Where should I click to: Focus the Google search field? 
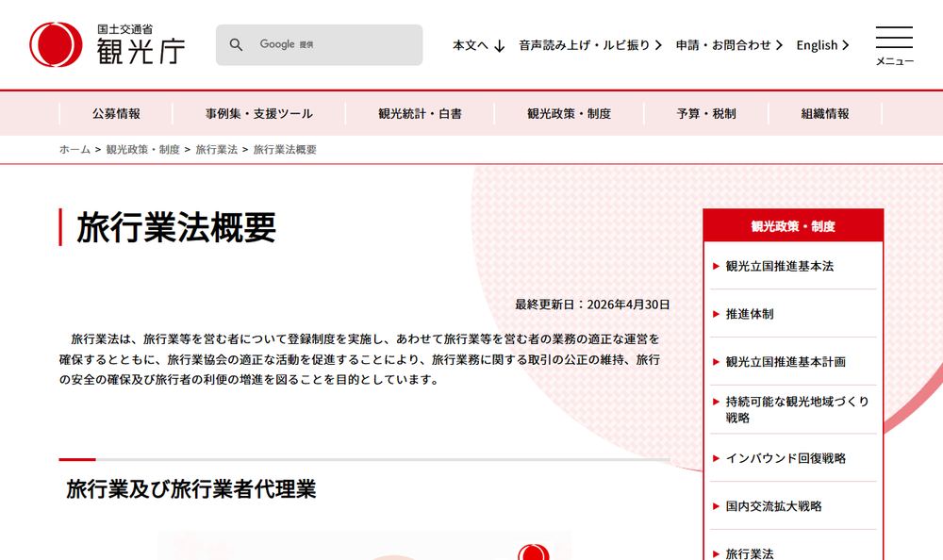(x=320, y=44)
